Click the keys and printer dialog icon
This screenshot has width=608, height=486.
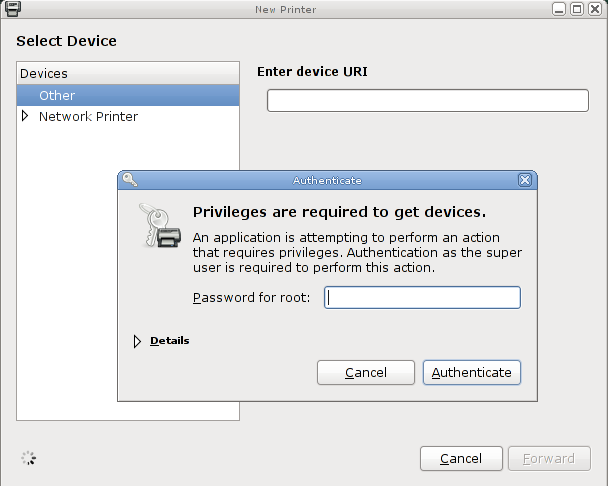(x=160, y=225)
